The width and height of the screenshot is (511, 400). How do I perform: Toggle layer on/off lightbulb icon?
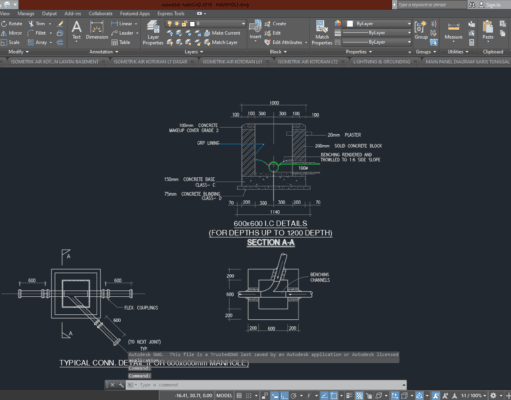click(x=170, y=24)
